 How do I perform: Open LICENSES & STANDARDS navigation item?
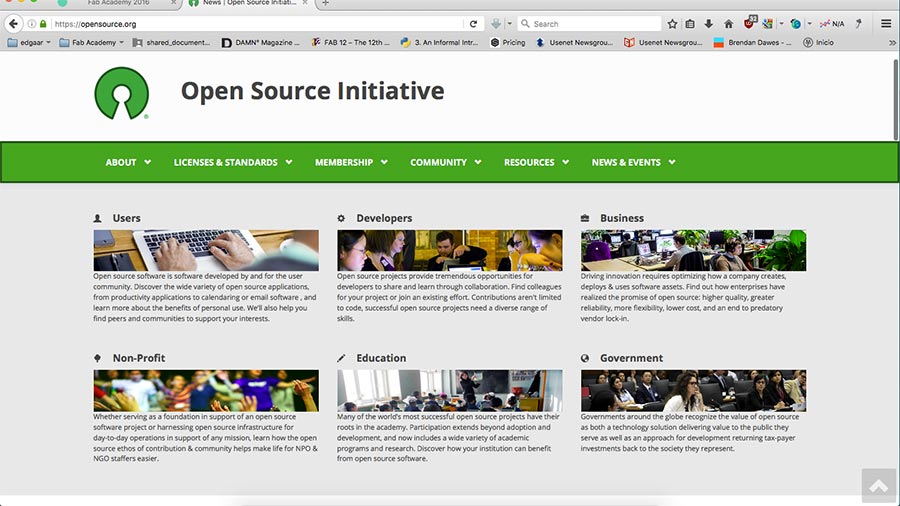coord(226,162)
